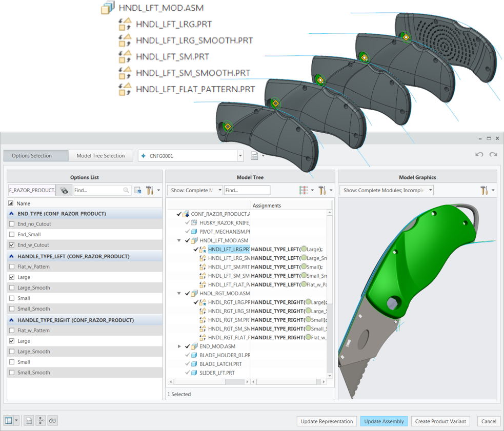Collapse the HNDL_LFT_MOD.ASM node in Model Tree
Screen dimensions: 504x431
[179, 240]
